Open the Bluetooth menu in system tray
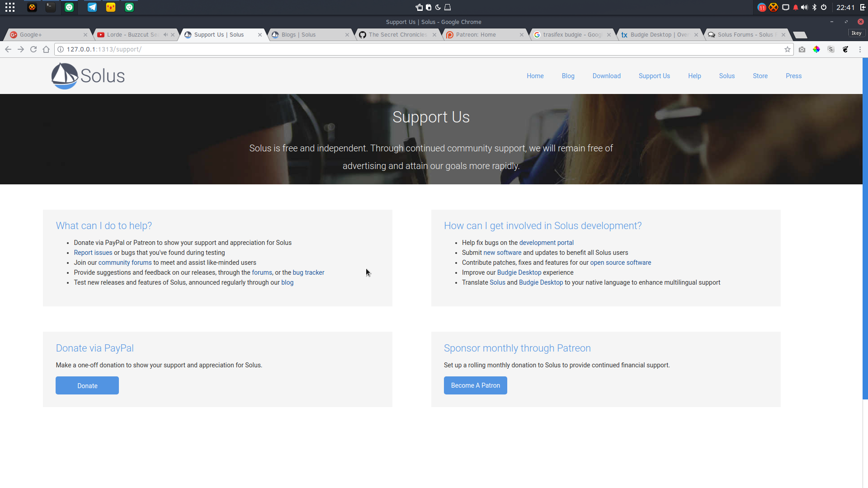The width and height of the screenshot is (868, 488). point(815,7)
